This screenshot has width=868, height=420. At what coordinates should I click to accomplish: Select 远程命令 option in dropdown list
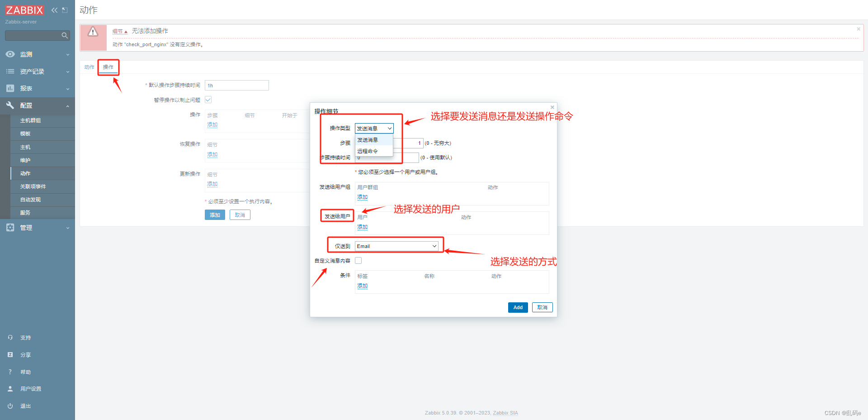coord(374,151)
